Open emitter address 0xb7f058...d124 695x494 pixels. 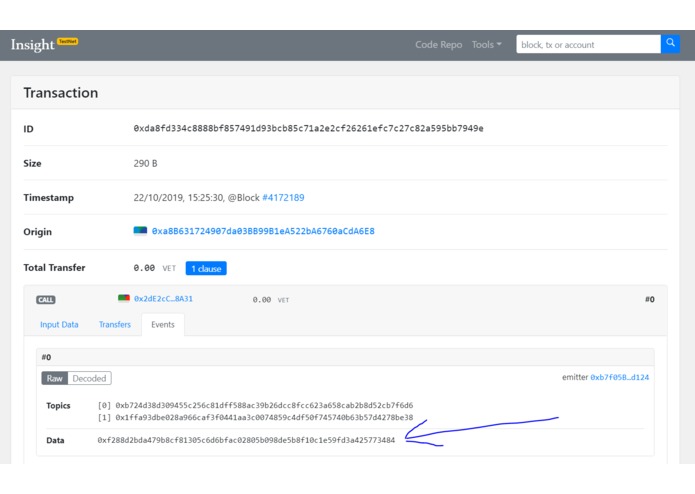(620, 377)
